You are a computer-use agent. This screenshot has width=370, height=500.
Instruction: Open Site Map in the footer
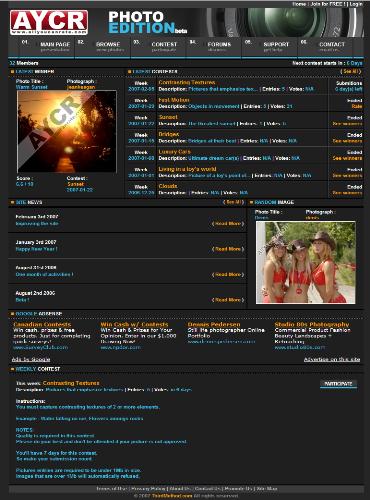point(267,489)
